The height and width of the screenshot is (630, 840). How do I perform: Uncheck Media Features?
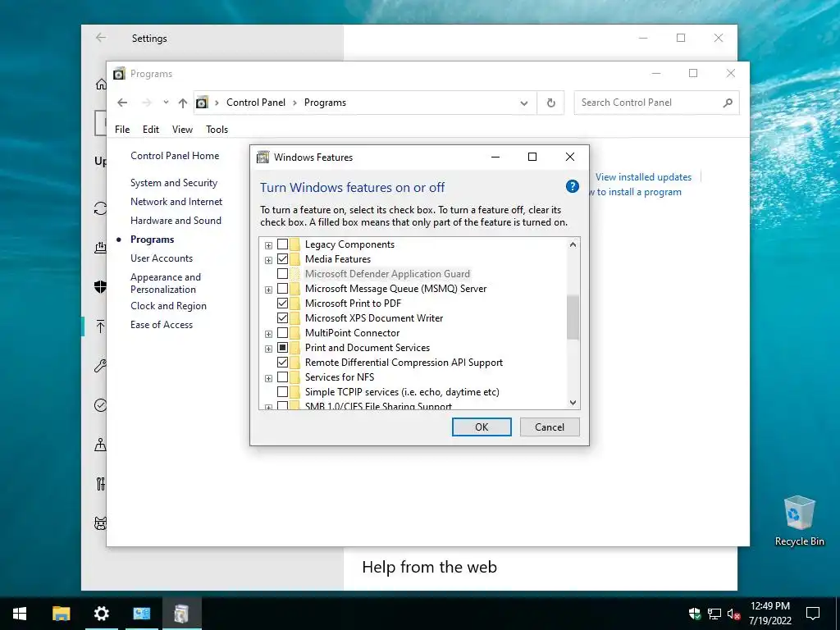[282, 258]
